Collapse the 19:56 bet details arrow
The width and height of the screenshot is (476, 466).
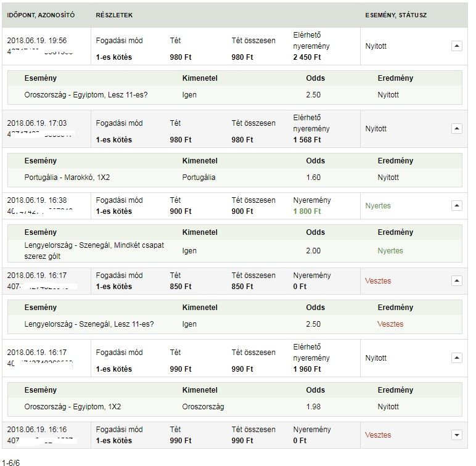coord(456,46)
